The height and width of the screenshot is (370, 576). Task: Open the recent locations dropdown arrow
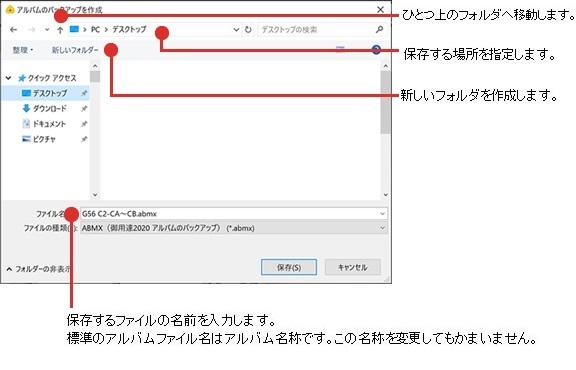(47, 30)
